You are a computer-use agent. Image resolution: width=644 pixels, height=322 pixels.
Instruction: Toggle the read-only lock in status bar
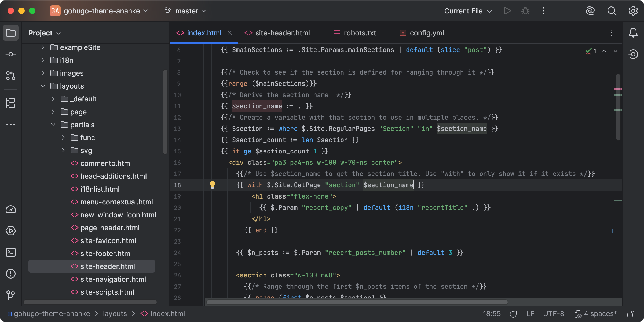(x=631, y=314)
